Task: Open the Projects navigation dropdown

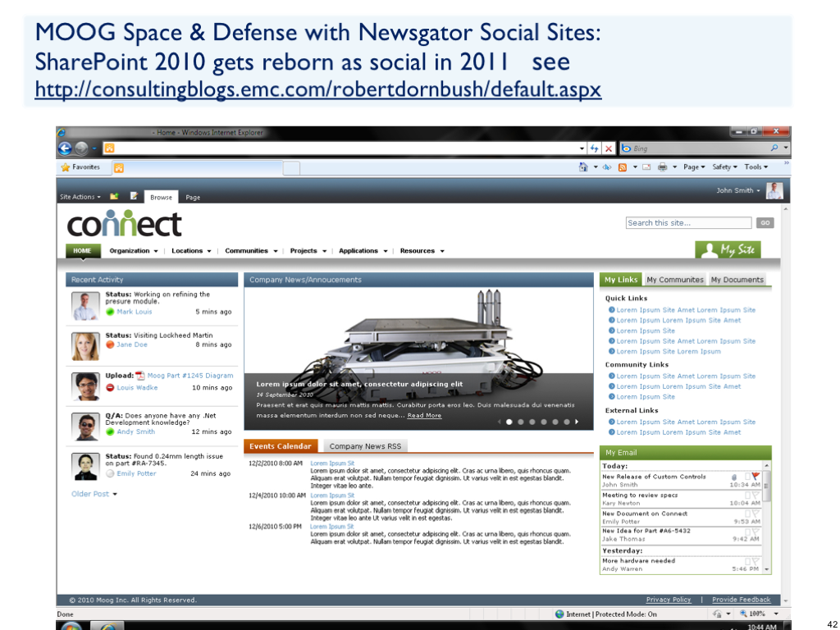Action: 308,251
